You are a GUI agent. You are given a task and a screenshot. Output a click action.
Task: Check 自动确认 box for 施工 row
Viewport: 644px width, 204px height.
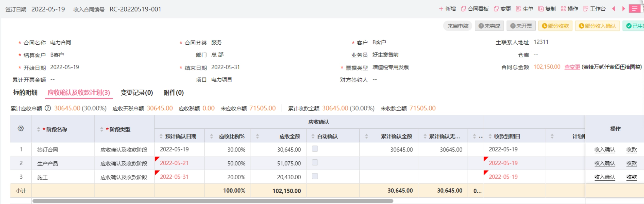click(315, 176)
